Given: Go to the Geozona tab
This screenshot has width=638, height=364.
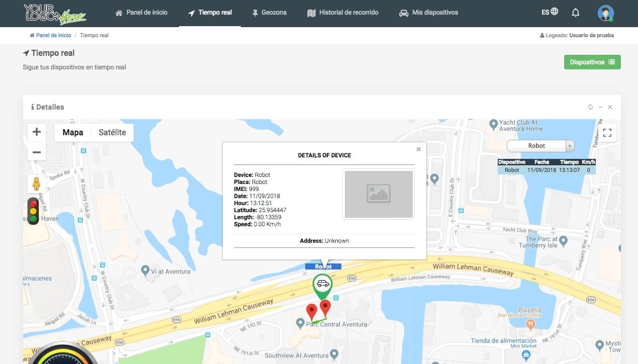Looking at the screenshot, I should [269, 13].
